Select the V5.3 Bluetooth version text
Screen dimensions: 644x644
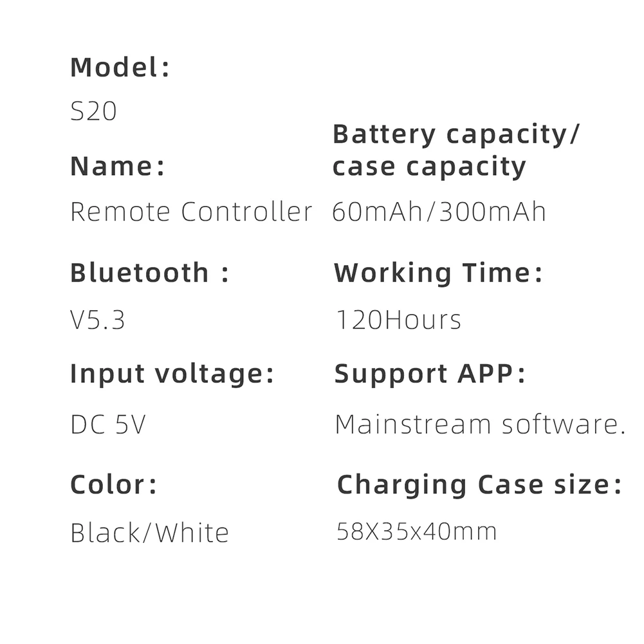97,320
